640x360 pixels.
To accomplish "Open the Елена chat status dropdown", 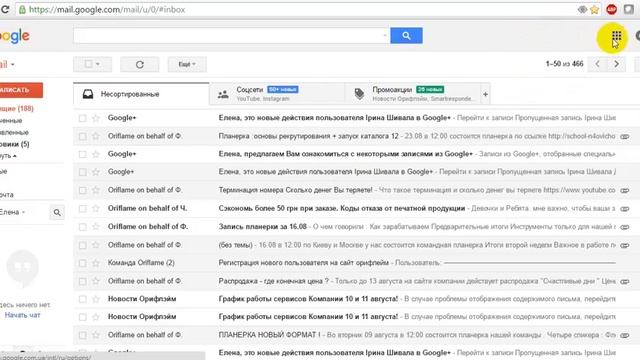I will click(x=13, y=212).
